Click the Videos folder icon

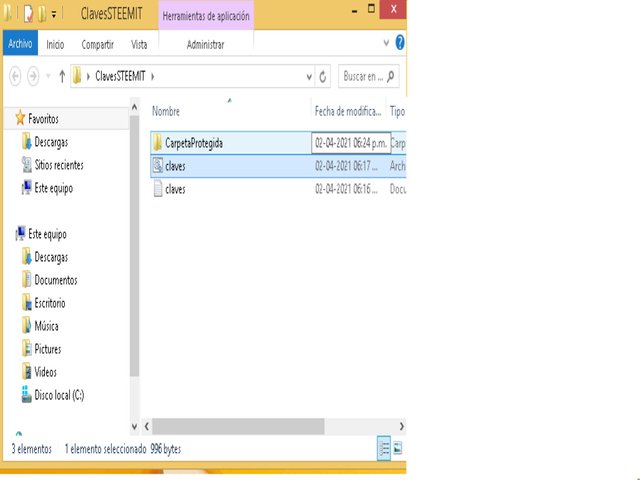point(27,371)
